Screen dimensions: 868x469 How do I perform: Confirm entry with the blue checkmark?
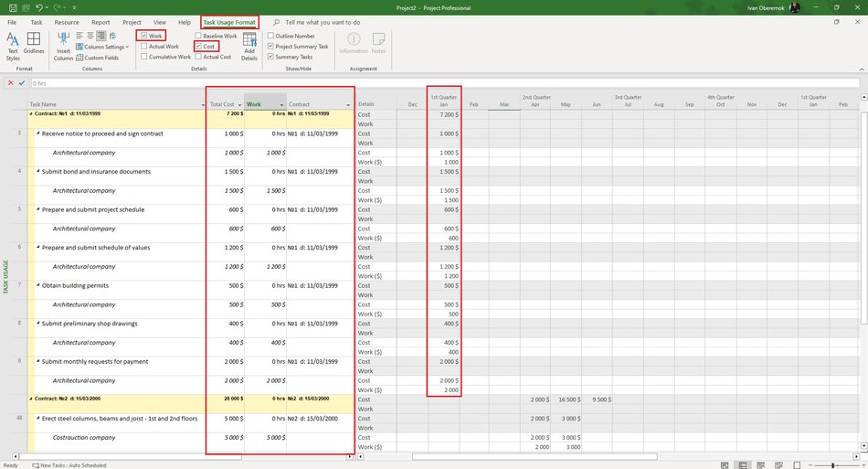[x=22, y=83]
